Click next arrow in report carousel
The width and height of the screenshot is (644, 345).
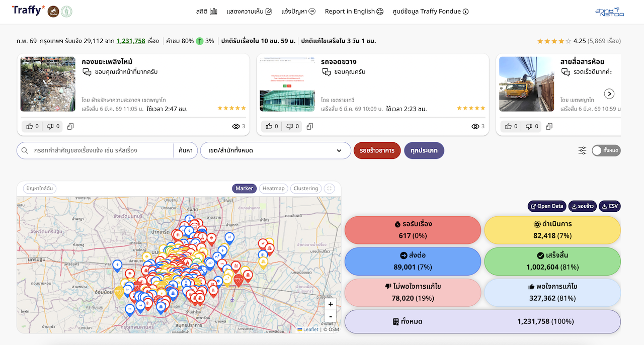[x=609, y=94]
